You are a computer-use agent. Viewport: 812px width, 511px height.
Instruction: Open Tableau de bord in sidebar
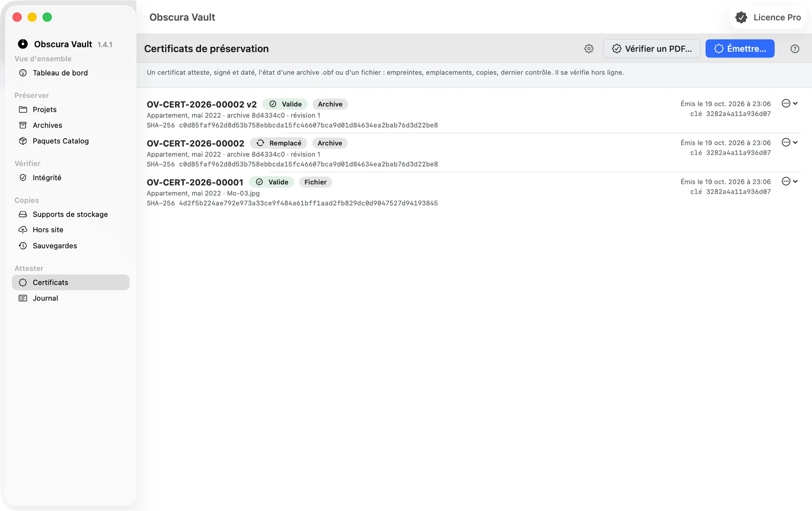(x=71, y=73)
